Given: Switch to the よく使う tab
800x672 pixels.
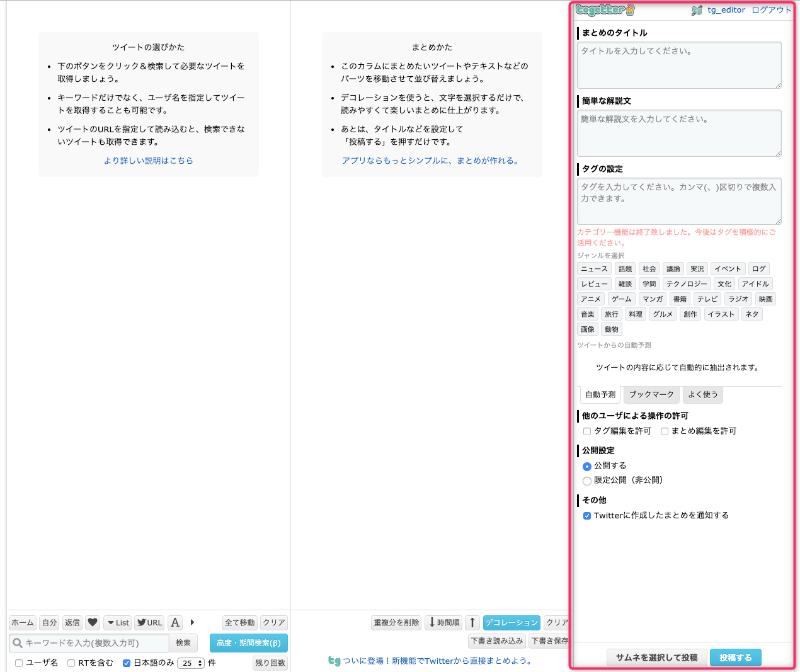Looking at the screenshot, I should [702, 395].
